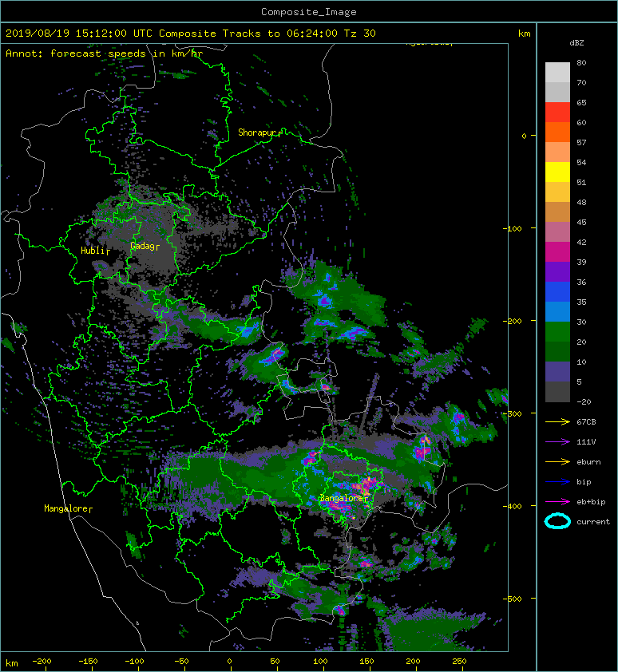The width and height of the screenshot is (618, 672).
Task: Click the dBZ colorbar heading
Action: 576,43
